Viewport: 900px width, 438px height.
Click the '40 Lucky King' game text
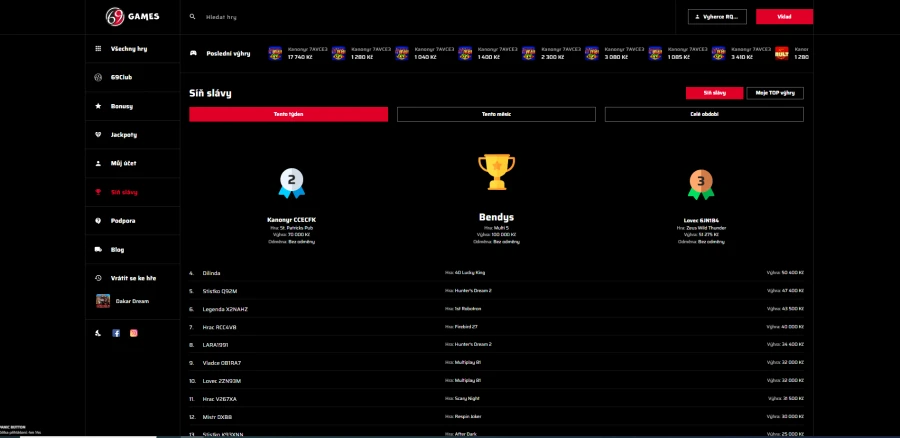click(470, 273)
